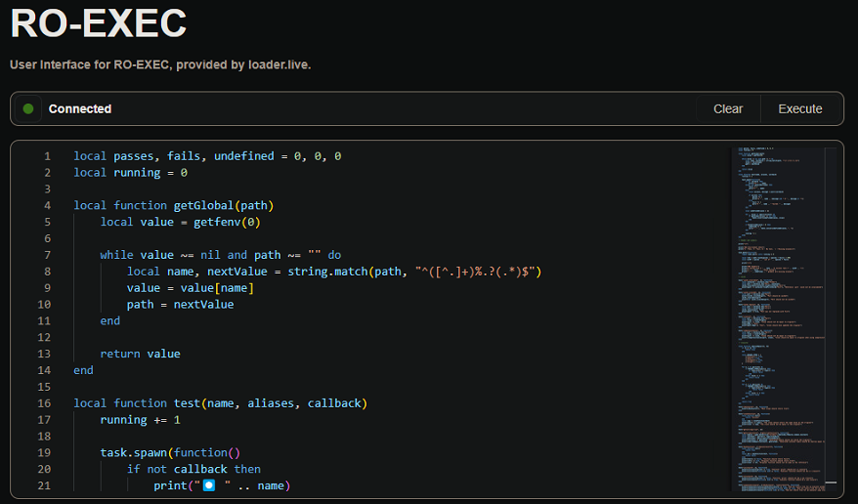Click 'nextValue' on line 10

[x=203, y=305]
